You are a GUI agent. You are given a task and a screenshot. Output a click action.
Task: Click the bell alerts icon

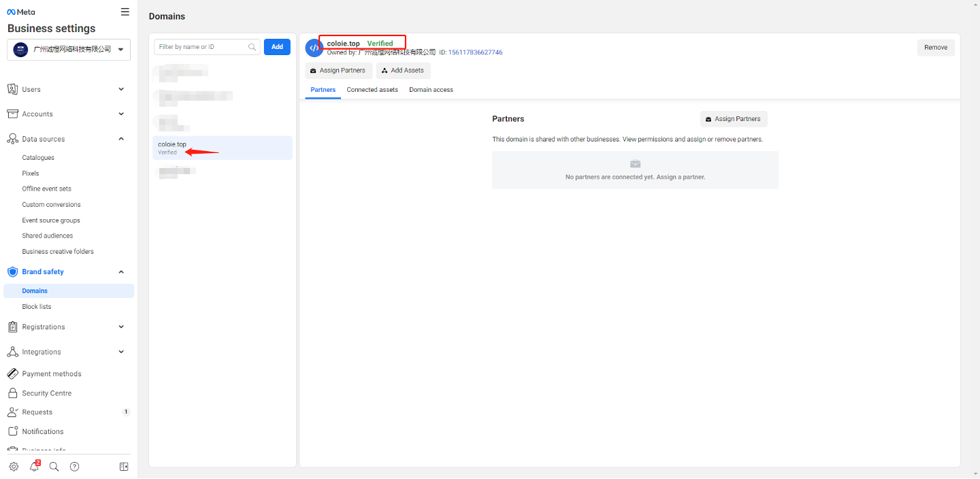pyautogui.click(x=34, y=467)
